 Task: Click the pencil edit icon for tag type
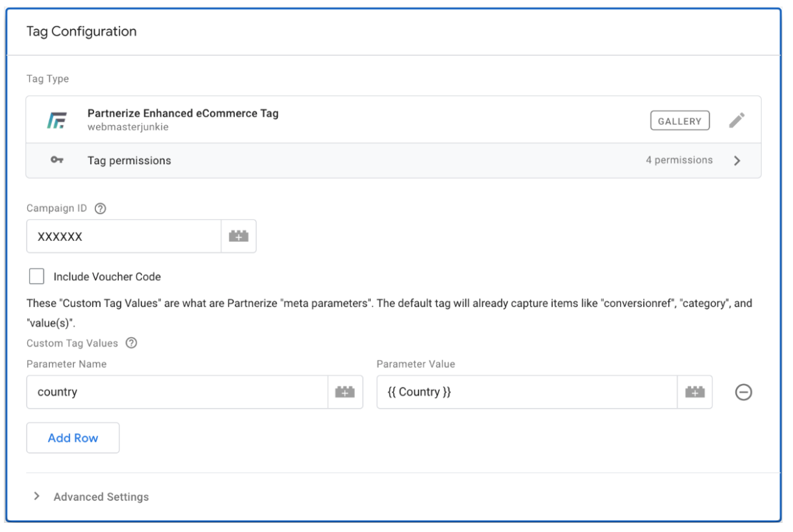click(737, 121)
